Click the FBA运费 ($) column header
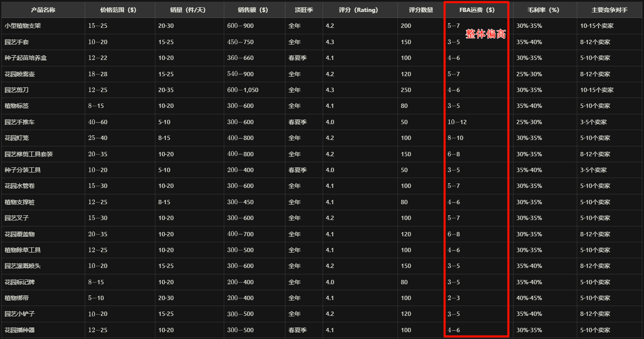This screenshot has width=644, height=339. (476, 10)
